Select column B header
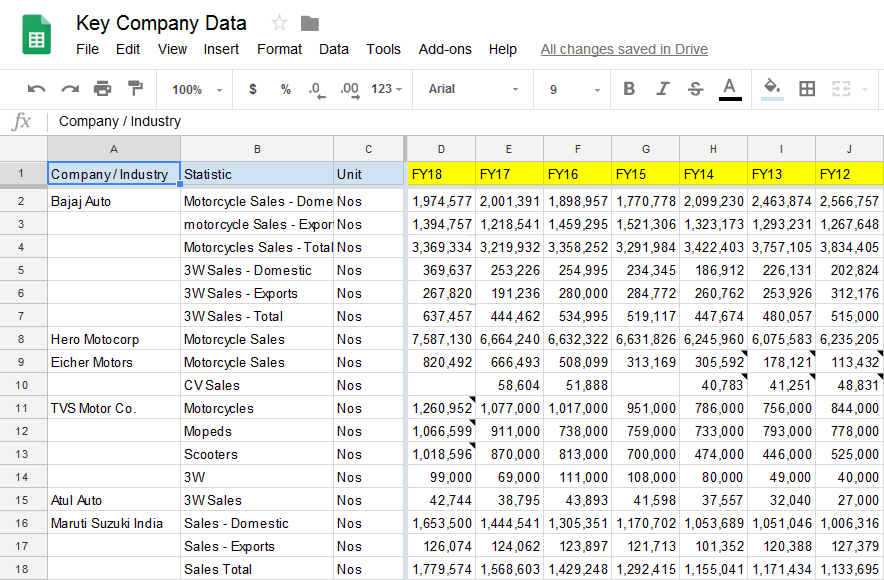Image resolution: width=884 pixels, height=580 pixels. pos(257,149)
